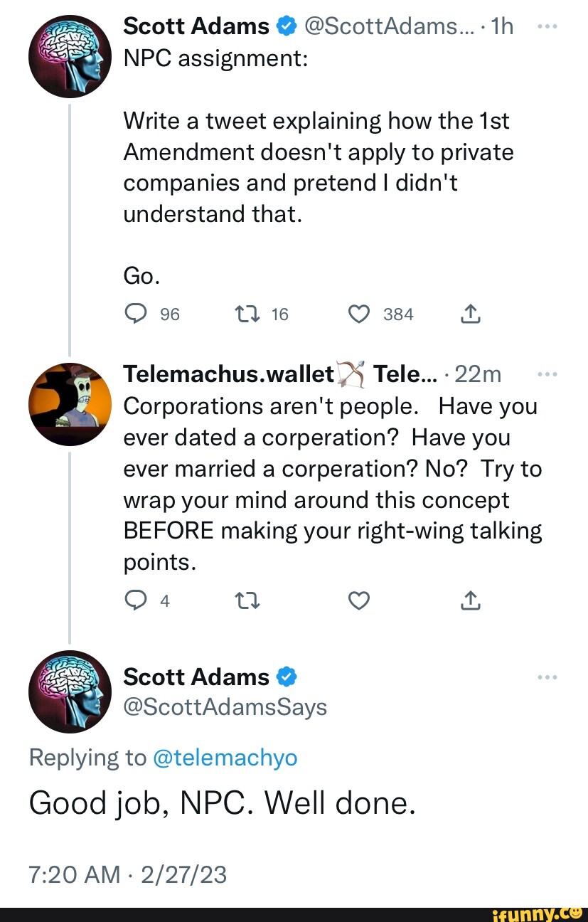Open more options on 'Good job, NPC' tweet
Viewport: 588px width, 922px height.
pos(547,677)
